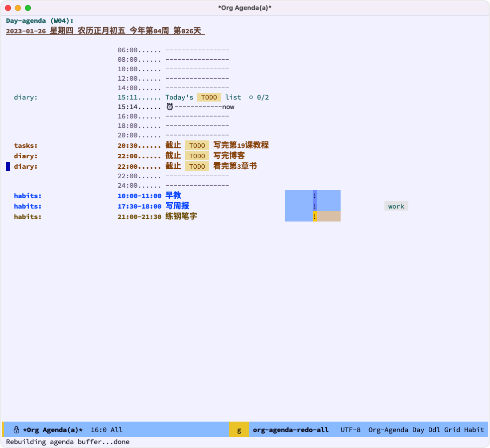Click the 06:00 time grid line
Screen dimensions: 490x448
pyautogui.click(x=173, y=50)
